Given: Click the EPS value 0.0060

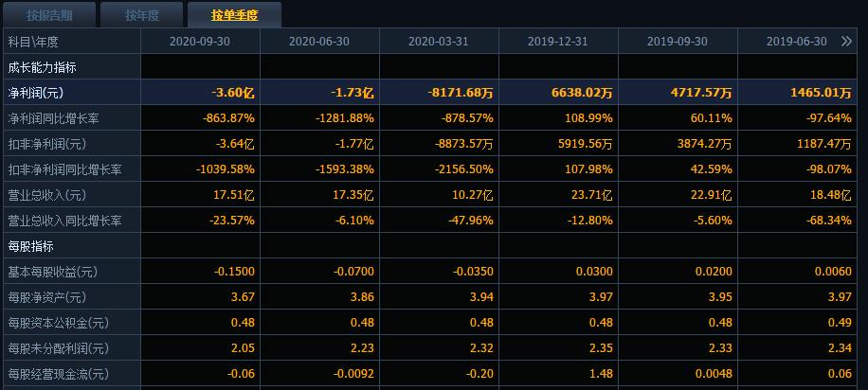Looking at the screenshot, I should pos(833,272).
